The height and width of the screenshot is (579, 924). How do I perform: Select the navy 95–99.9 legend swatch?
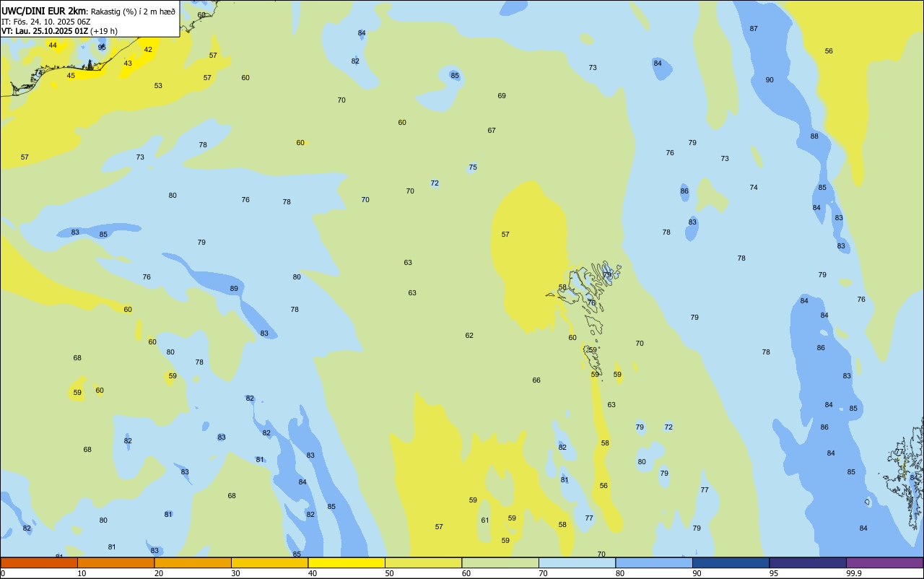click(808, 562)
